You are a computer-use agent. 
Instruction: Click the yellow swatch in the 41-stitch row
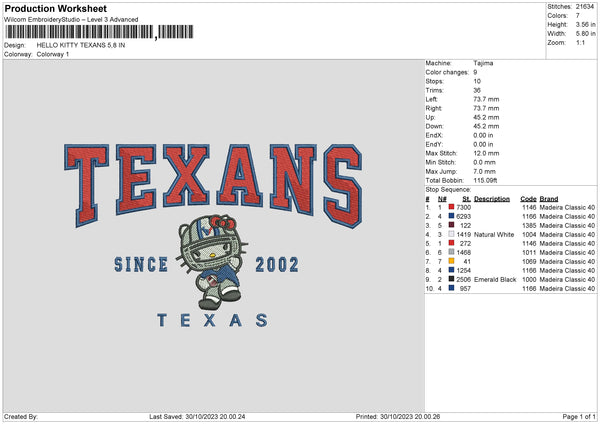coord(452,261)
